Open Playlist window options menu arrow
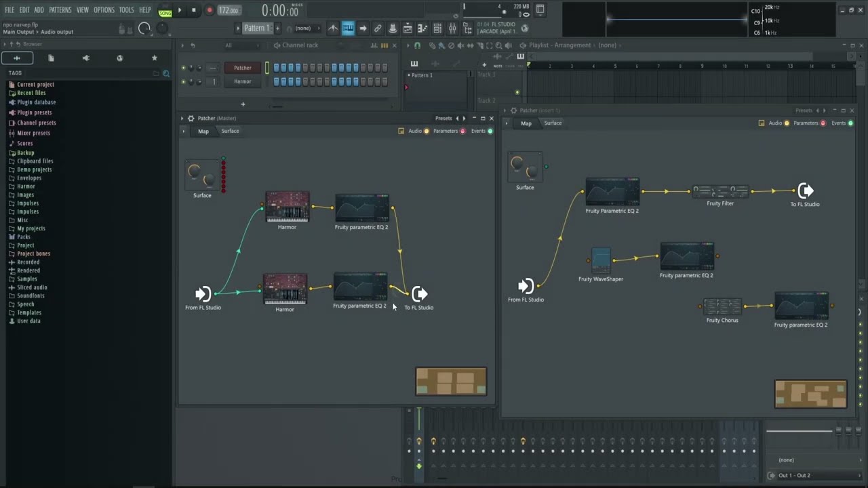The height and width of the screenshot is (488, 868). 409,45
